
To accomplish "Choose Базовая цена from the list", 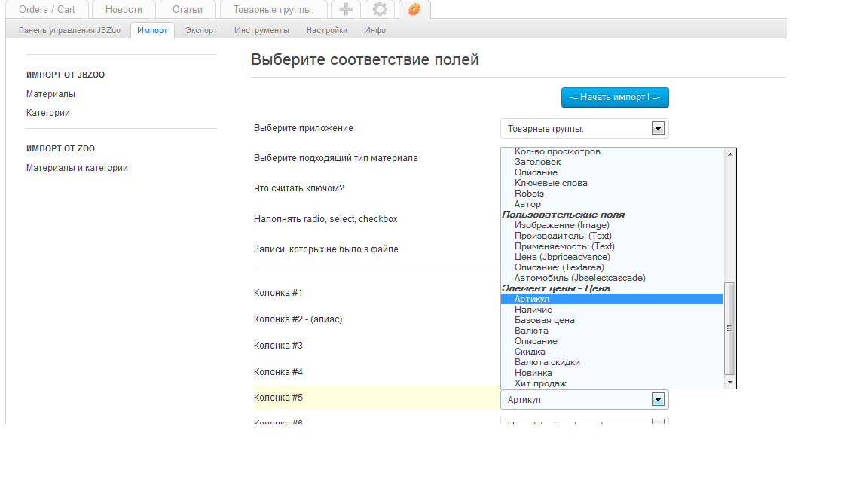I will click(x=544, y=320).
